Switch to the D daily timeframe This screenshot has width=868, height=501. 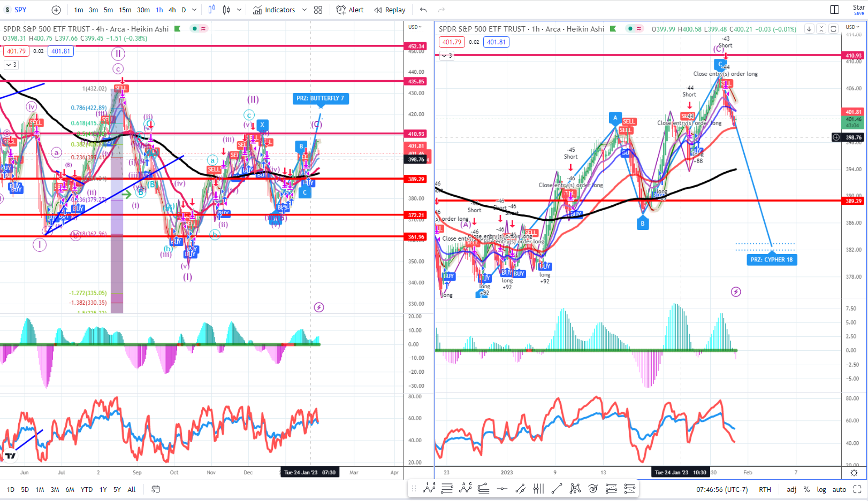coord(184,10)
